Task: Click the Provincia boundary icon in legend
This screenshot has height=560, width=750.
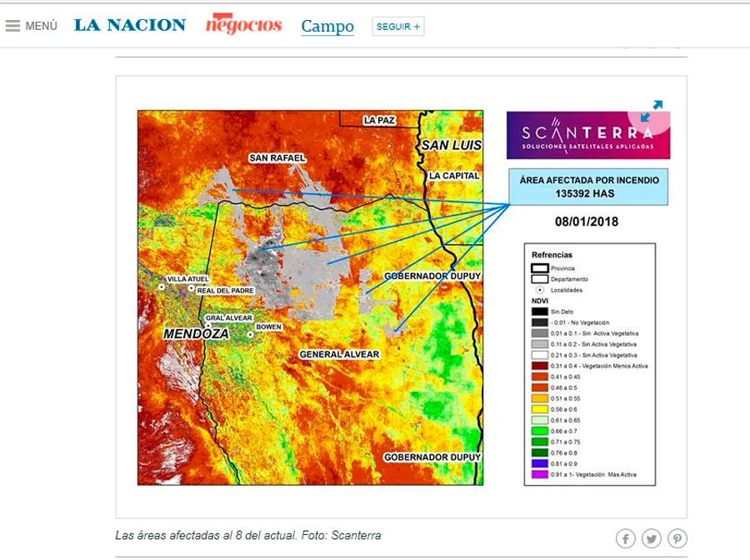Action: click(540, 268)
